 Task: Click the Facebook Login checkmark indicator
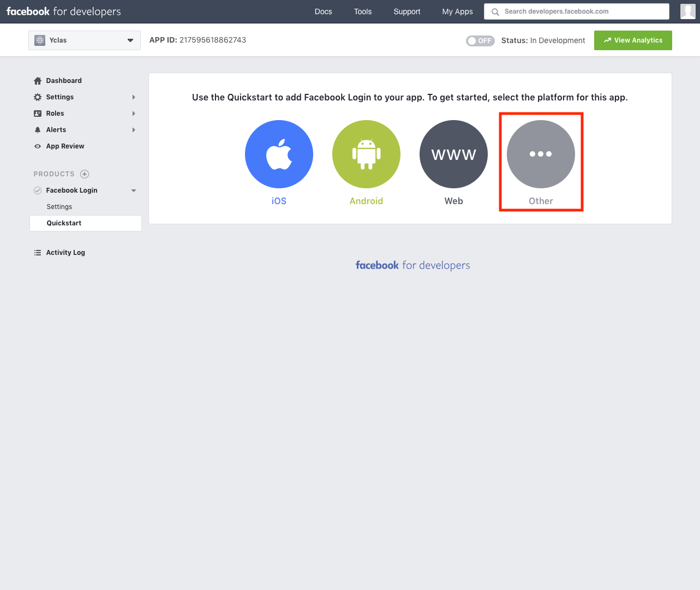coord(37,190)
